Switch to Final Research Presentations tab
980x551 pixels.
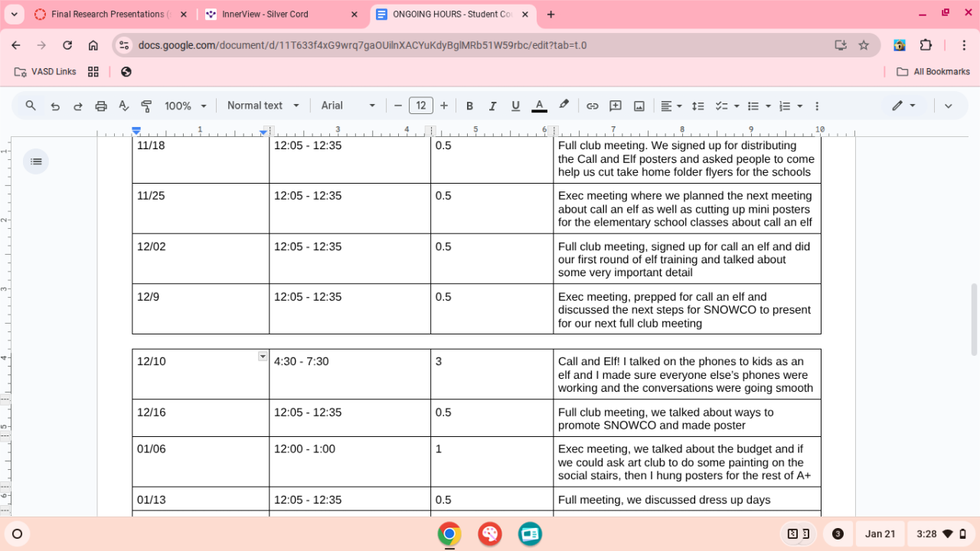point(108,15)
